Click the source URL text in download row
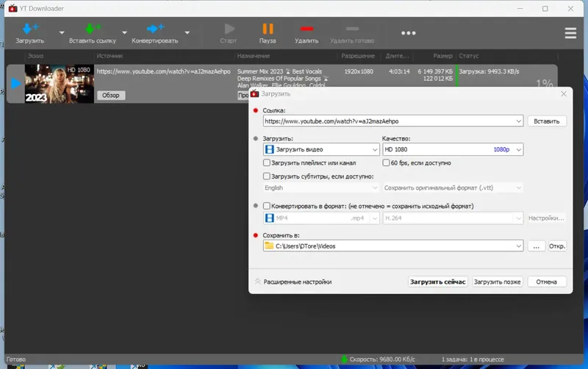The width and height of the screenshot is (588, 369). [163, 71]
